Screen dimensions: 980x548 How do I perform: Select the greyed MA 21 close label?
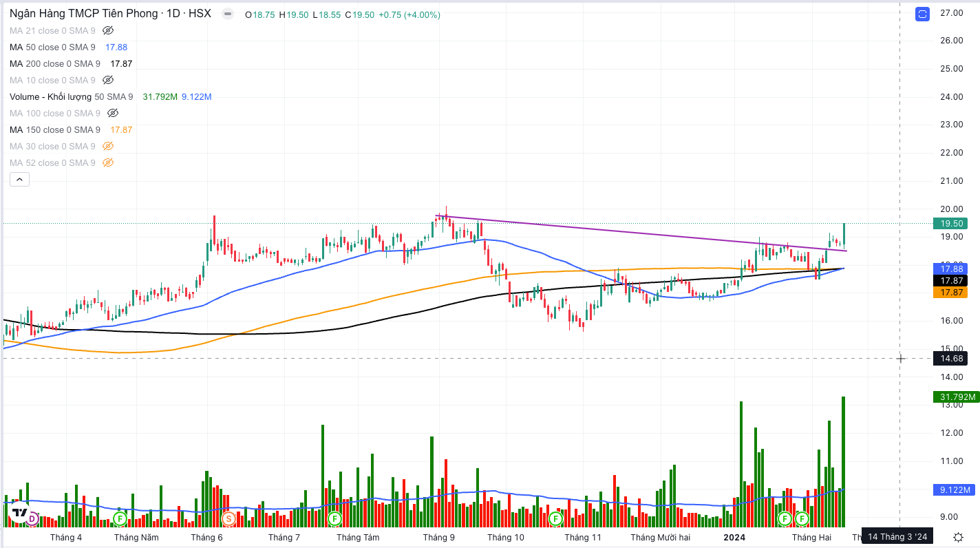coord(52,30)
